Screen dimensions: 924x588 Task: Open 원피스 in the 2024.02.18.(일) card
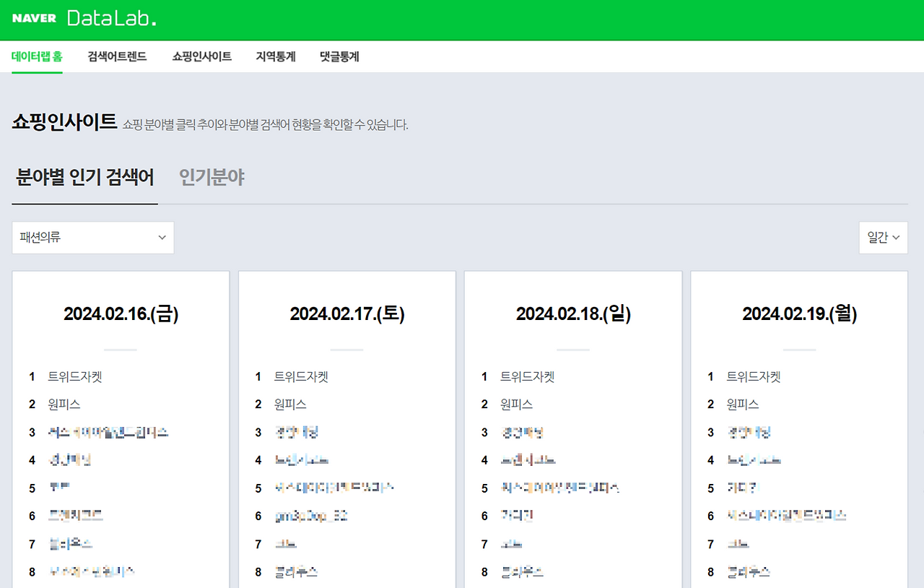click(517, 405)
